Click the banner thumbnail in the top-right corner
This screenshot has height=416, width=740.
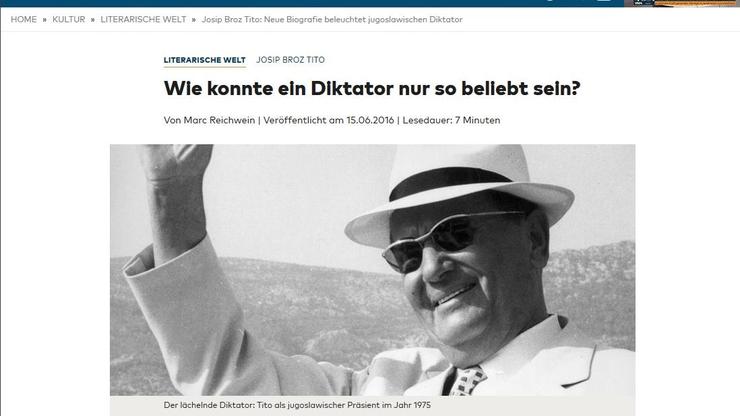pyautogui.click(x=682, y=3)
